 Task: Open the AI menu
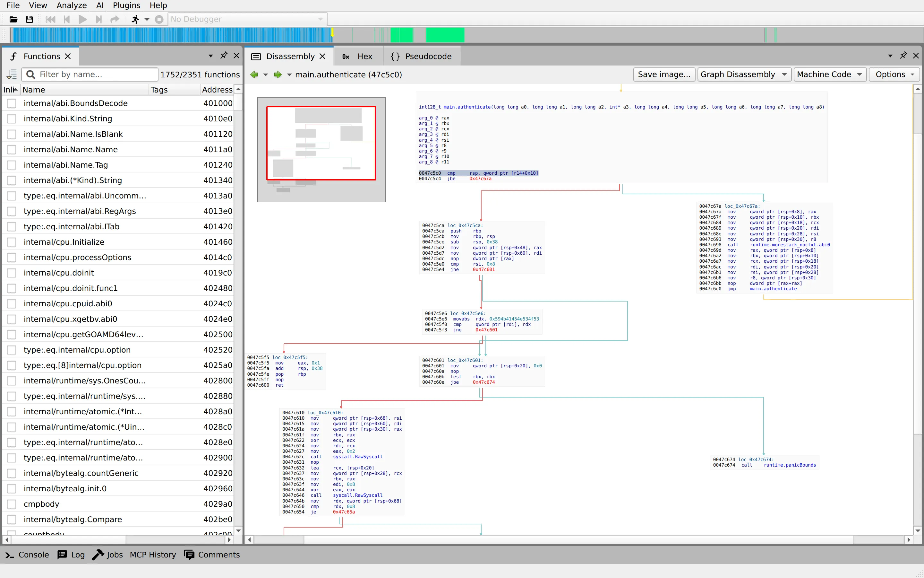[x=100, y=5]
